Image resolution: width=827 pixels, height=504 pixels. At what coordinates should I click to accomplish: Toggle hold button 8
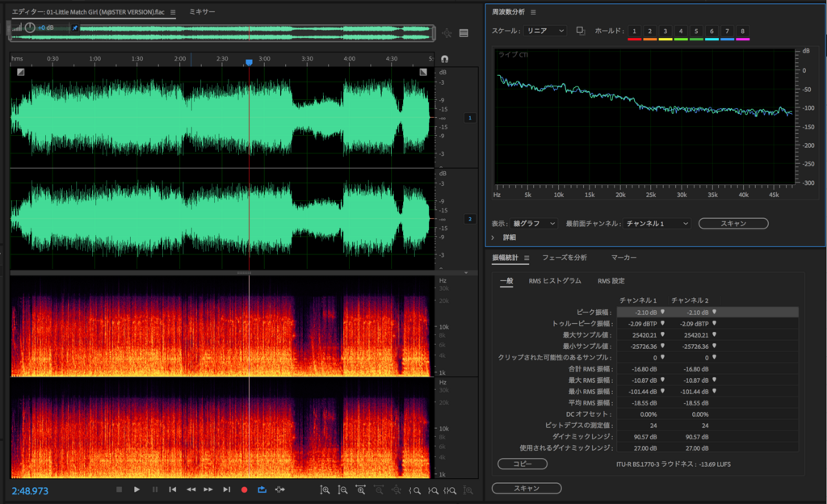[743, 31]
